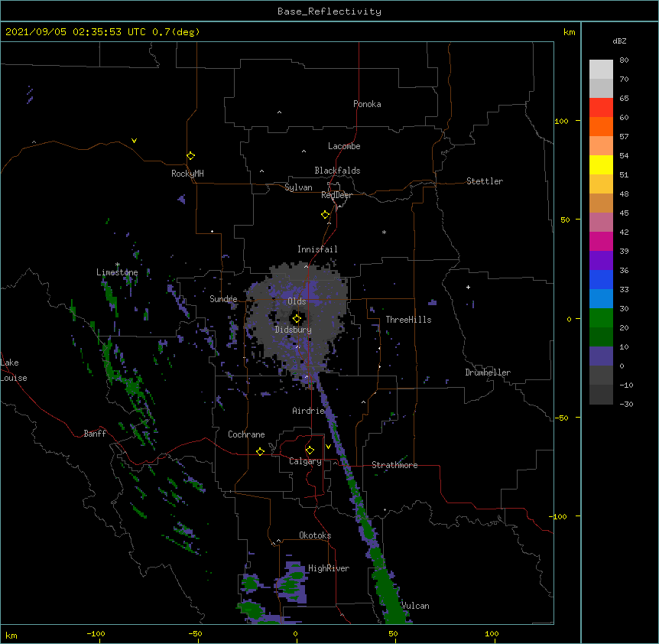Click the Banff town label
The height and width of the screenshot is (644, 659).
[x=95, y=434]
